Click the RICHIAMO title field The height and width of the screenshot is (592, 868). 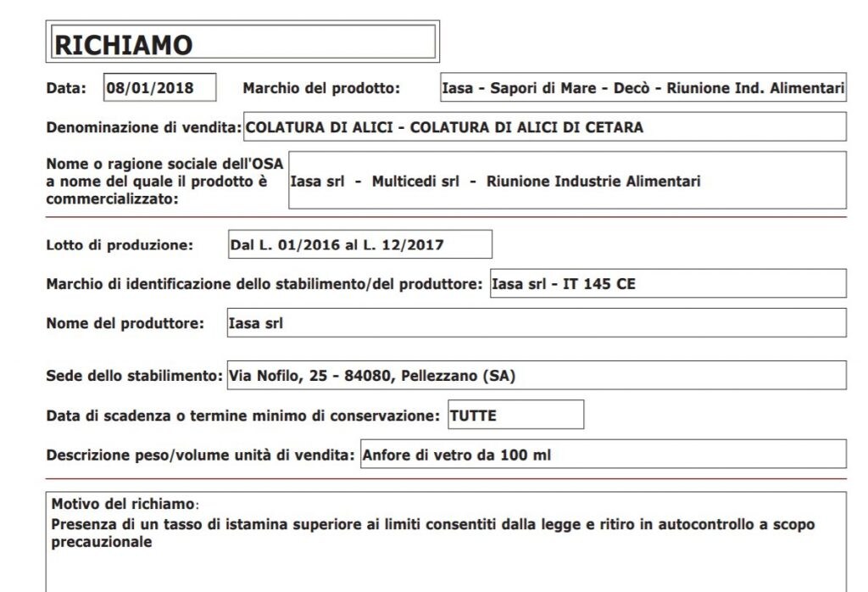point(243,42)
